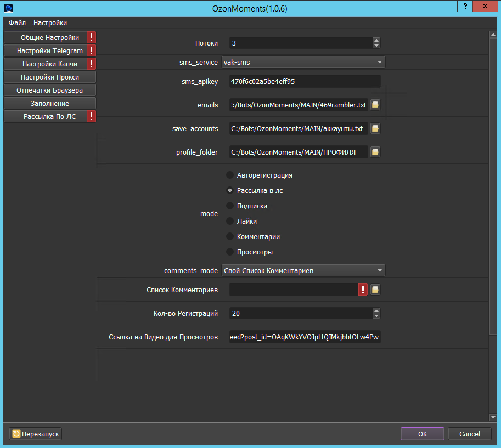The image size is (501, 448).
Task: Click the OK button
Action: [423, 434]
